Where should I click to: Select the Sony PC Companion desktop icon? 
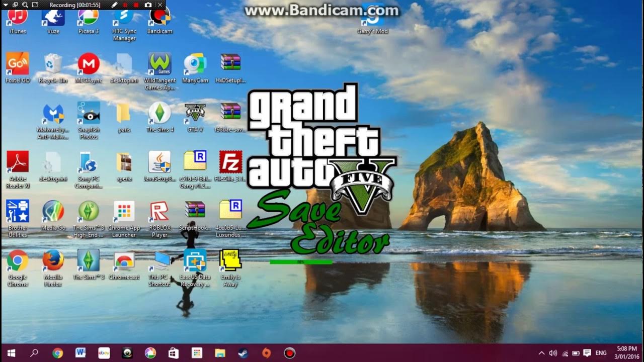[x=89, y=170]
